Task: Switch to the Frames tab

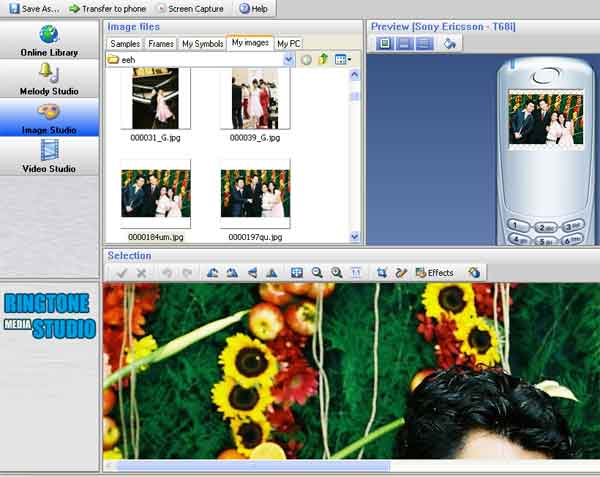Action: coord(161,44)
